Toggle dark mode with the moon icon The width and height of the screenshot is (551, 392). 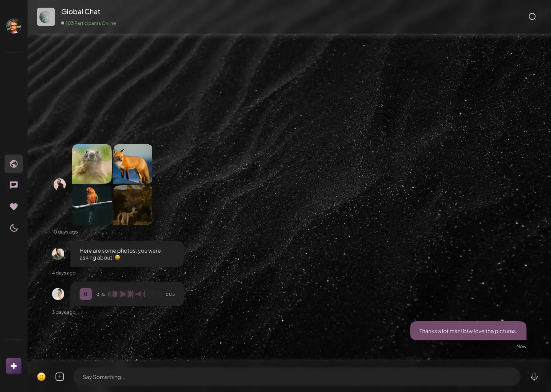(14, 228)
